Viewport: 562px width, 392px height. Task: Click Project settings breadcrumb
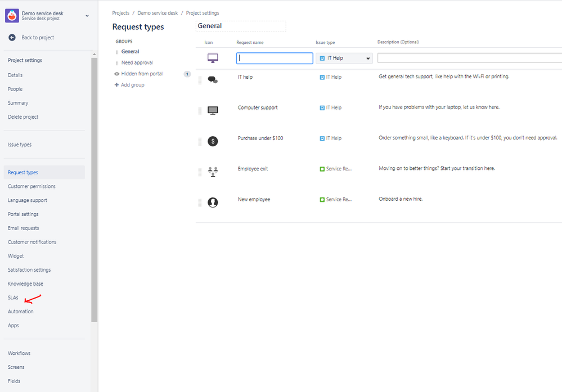(203, 13)
